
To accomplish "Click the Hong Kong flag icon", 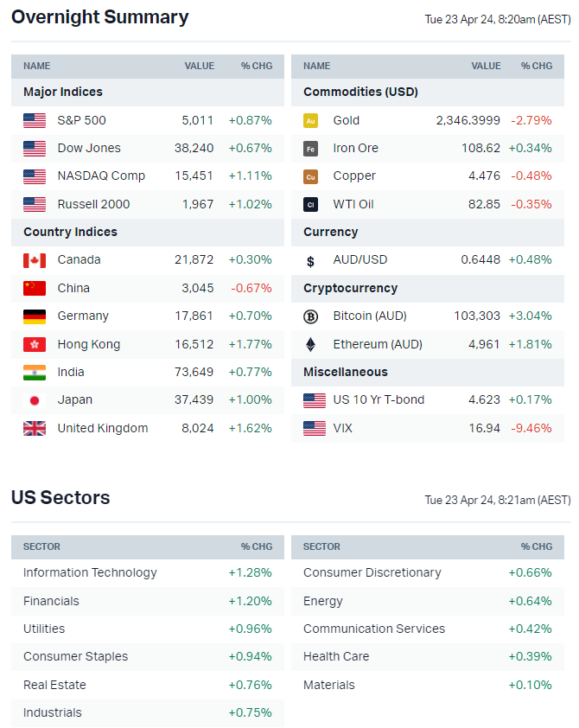I will [x=35, y=344].
